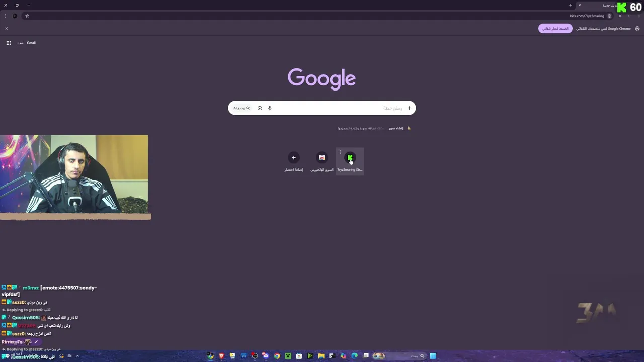Launch Brave browser from the taskbar
644x362 pixels.
(221, 356)
